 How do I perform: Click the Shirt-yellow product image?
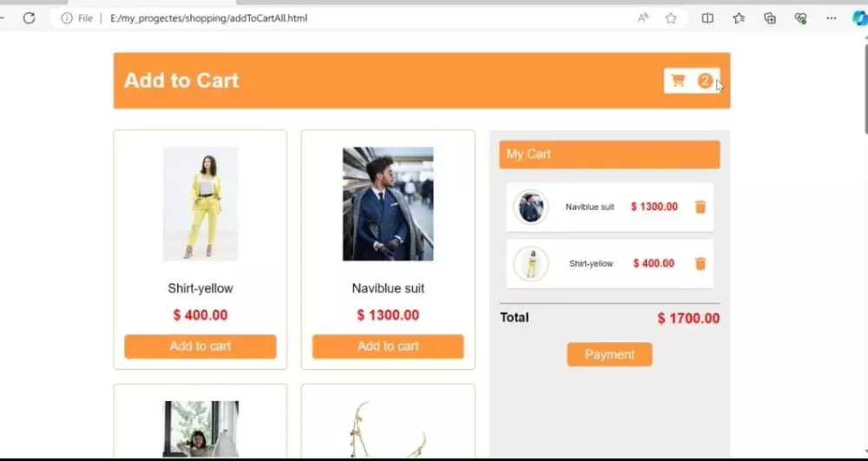[201, 204]
